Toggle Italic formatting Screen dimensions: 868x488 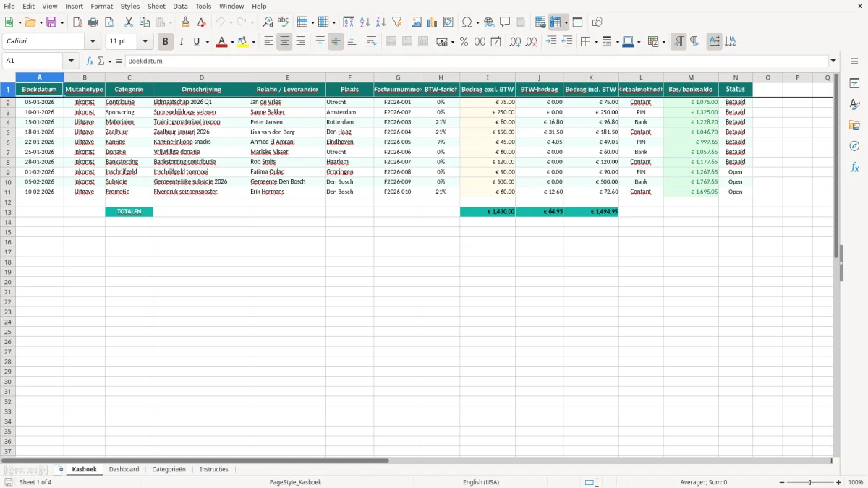182,42
